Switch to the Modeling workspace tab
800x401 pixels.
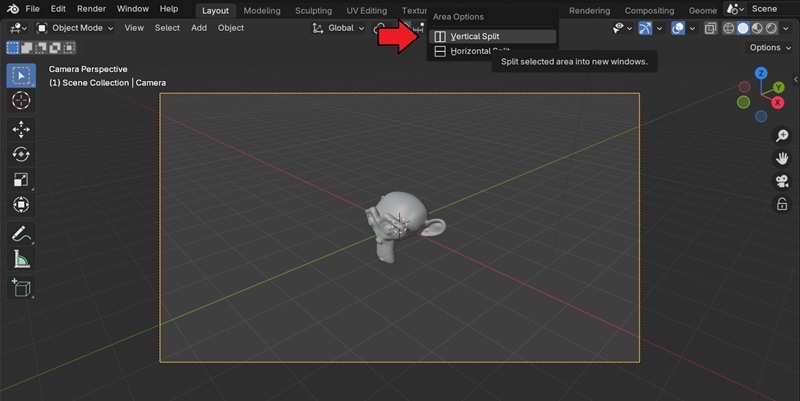coord(262,11)
